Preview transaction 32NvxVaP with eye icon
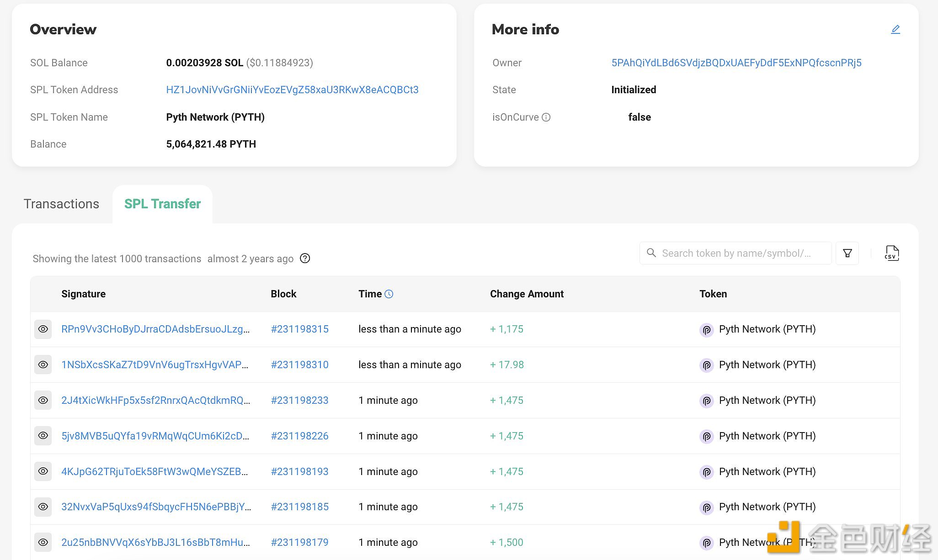 coord(43,507)
